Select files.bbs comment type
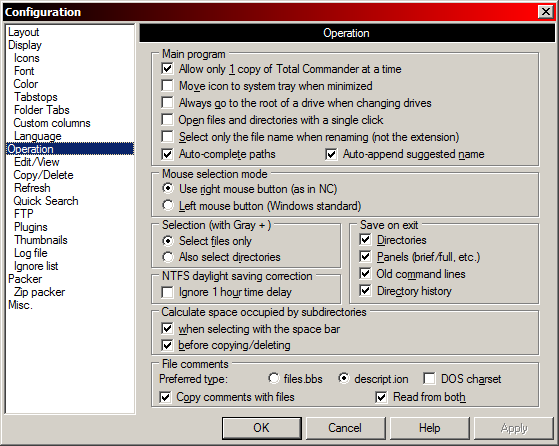This screenshot has height=446, width=559. pos(273,378)
